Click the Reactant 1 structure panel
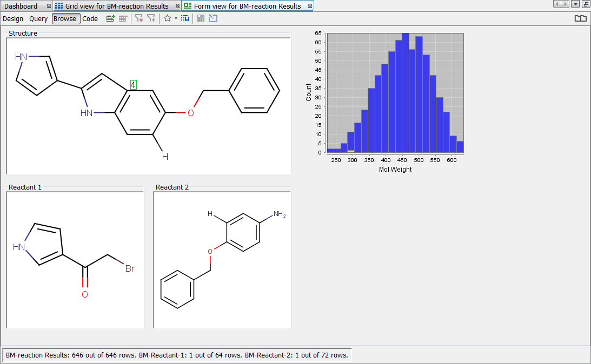The height and width of the screenshot is (364, 591). tap(75, 260)
